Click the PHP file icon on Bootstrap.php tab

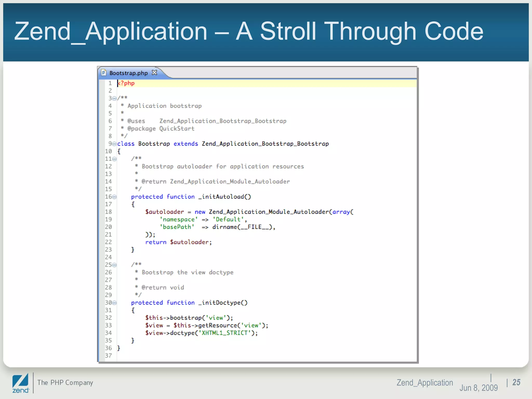point(104,73)
